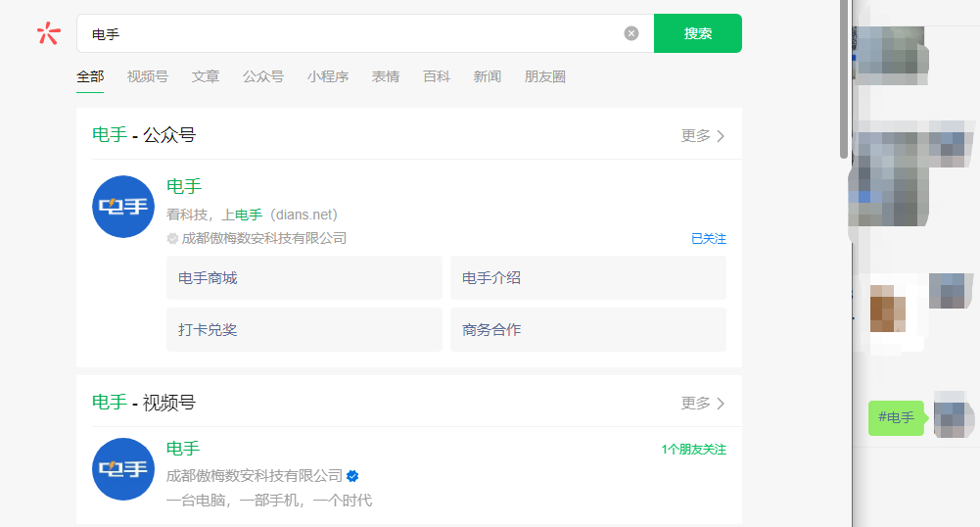
Task: Expand 更多 in the 视频号 section
Action: pos(703,404)
